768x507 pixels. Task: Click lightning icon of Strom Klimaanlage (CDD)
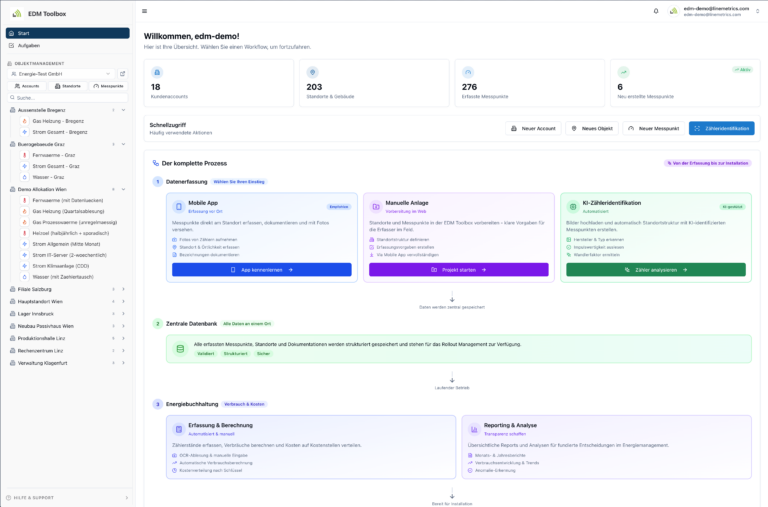pyautogui.click(x=24, y=266)
